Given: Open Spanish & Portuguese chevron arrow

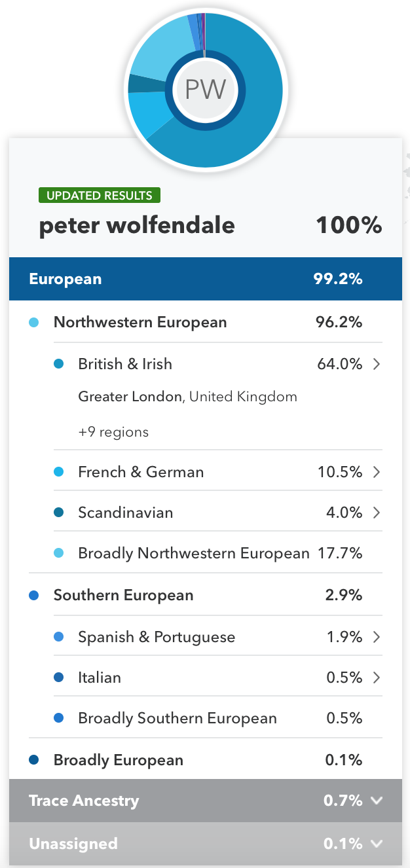Looking at the screenshot, I should pos(377,637).
